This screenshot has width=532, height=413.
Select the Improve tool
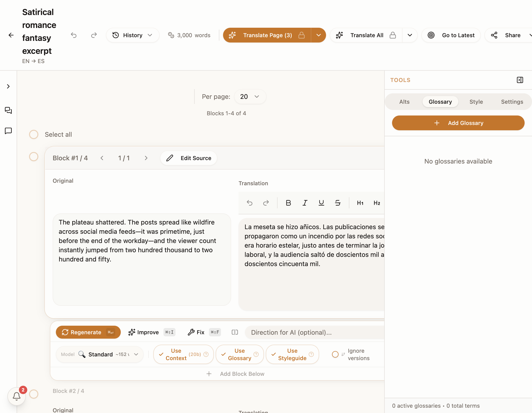143,332
